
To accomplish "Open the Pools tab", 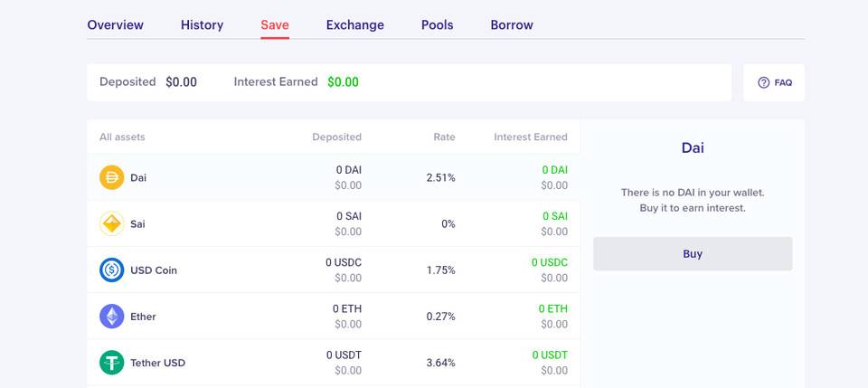I will (x=438, y=25).
